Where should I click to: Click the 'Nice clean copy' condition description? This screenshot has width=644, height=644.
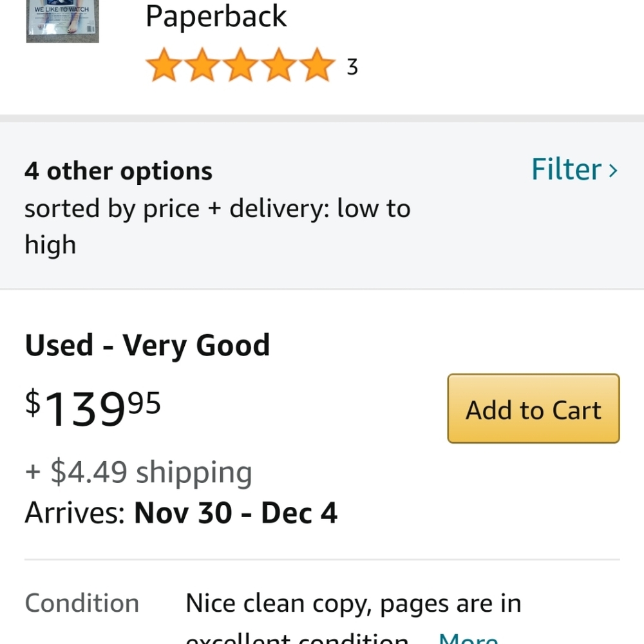(353, 603)
